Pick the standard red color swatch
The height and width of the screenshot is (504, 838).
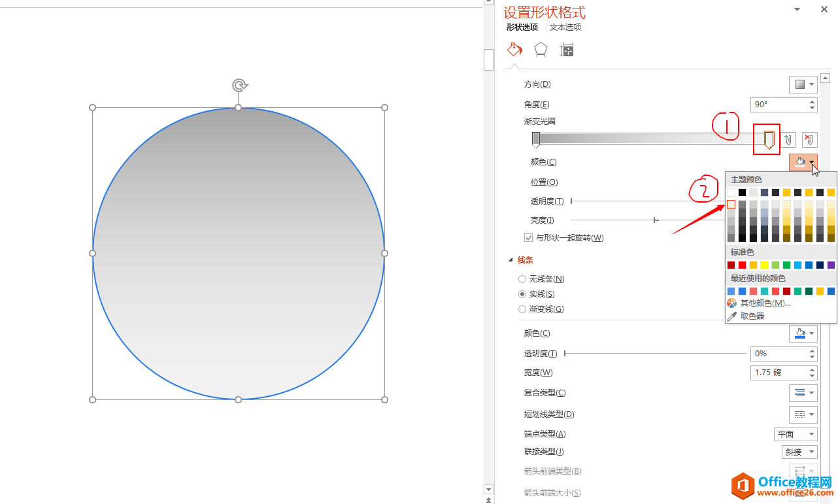(742, 265)
